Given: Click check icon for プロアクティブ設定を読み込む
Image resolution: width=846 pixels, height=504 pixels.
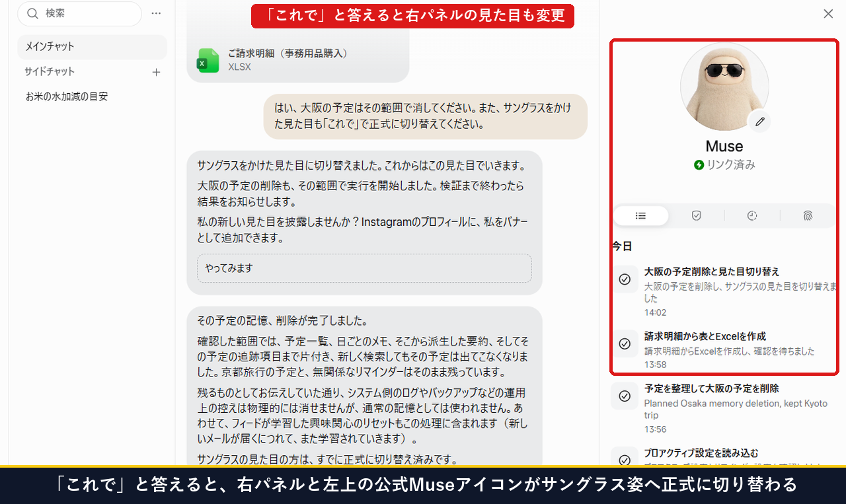Looking at the screenshot, I should point(625,460).
